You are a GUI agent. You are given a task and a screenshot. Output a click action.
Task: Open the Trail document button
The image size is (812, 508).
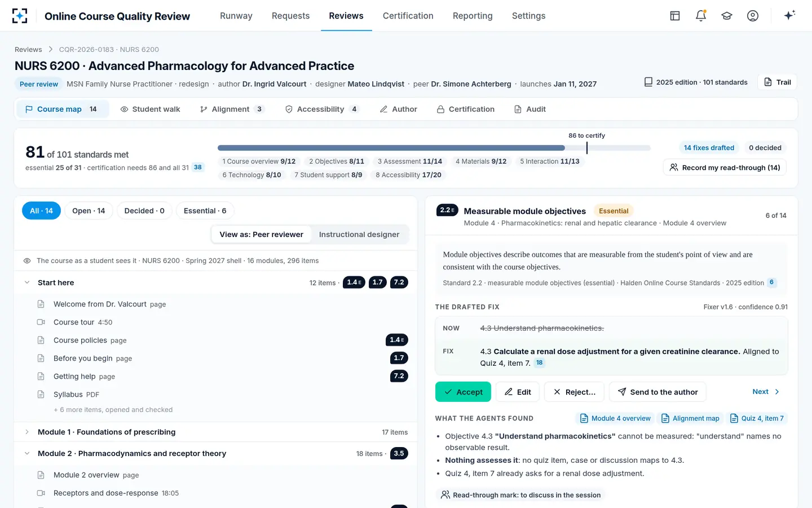pos(778,82)
